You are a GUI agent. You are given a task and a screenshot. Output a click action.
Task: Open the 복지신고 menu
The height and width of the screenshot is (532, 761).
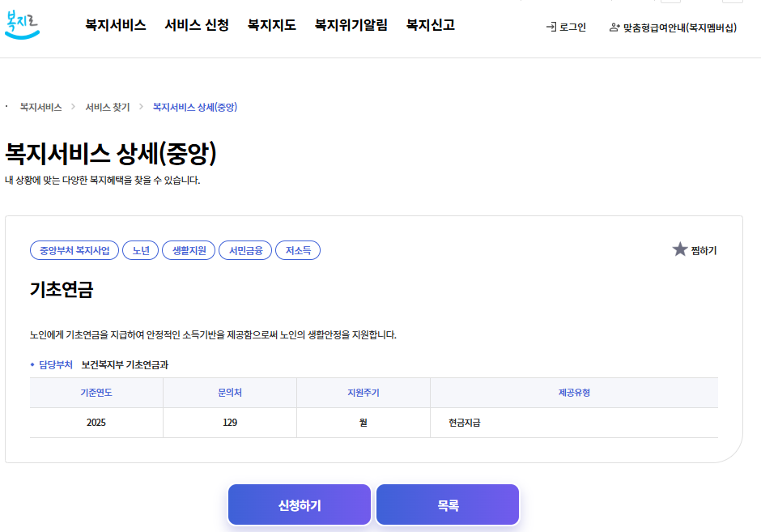431,25
